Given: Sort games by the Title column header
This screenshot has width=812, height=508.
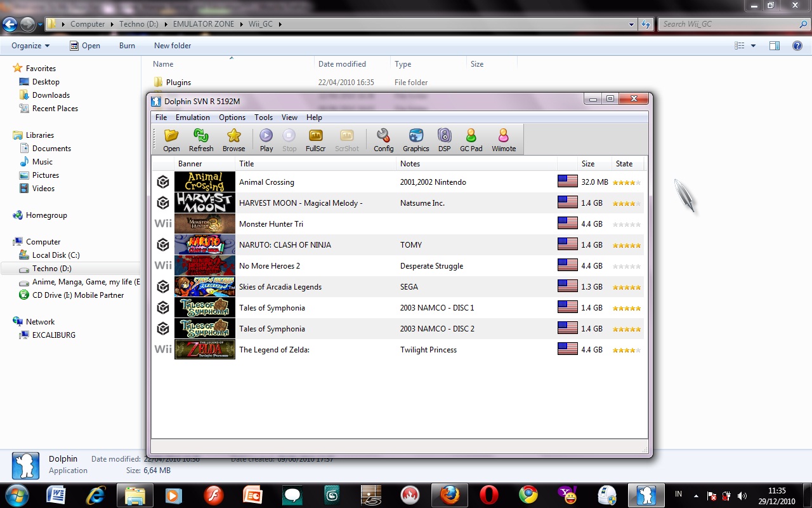Looking at the screenshot, I should pyautogui.click(x=316, y=164).
